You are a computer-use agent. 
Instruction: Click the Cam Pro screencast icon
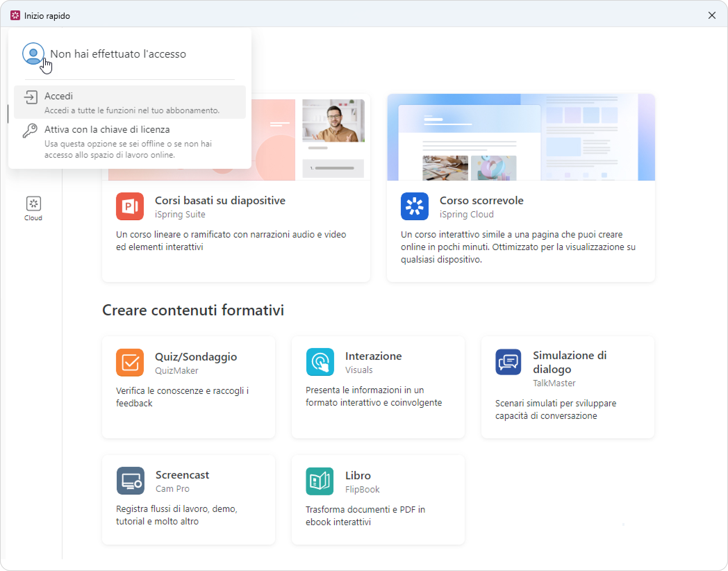point(130,481)
